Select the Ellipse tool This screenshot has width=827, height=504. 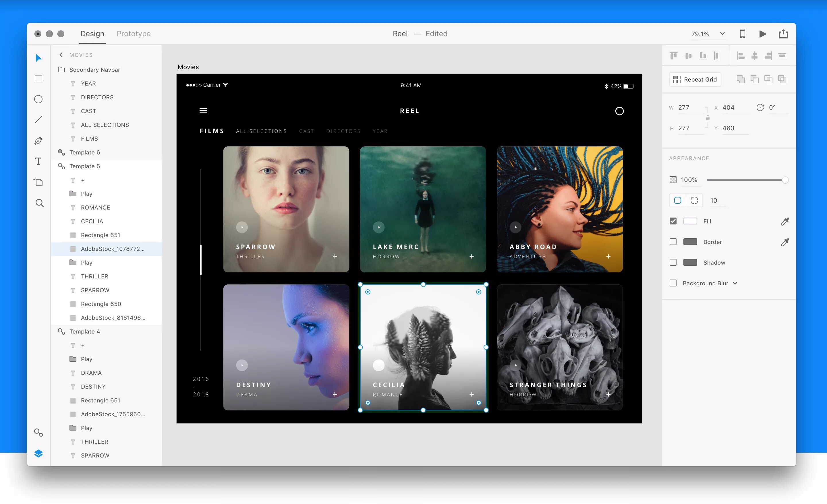pyautogui.click(x=38, y=99)
